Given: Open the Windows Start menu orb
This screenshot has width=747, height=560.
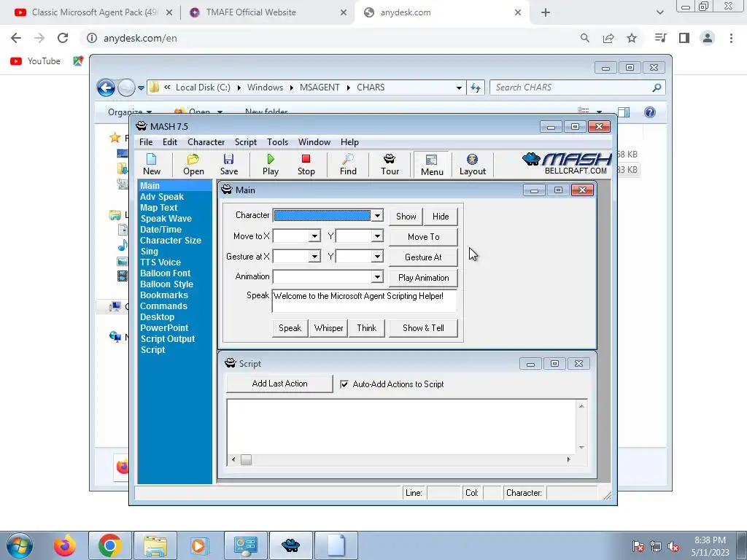Looking at the screenshot, I should (x=20, y=545).
